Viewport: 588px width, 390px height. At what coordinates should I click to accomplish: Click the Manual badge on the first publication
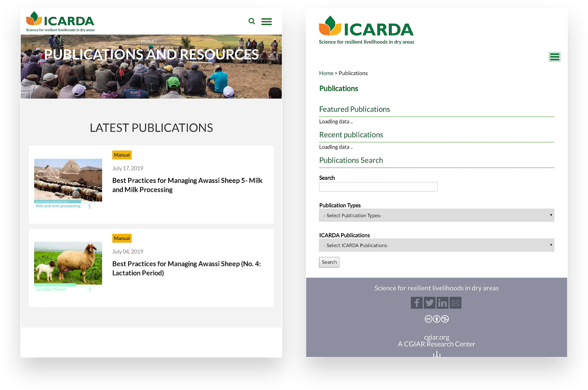coord(122,155)
